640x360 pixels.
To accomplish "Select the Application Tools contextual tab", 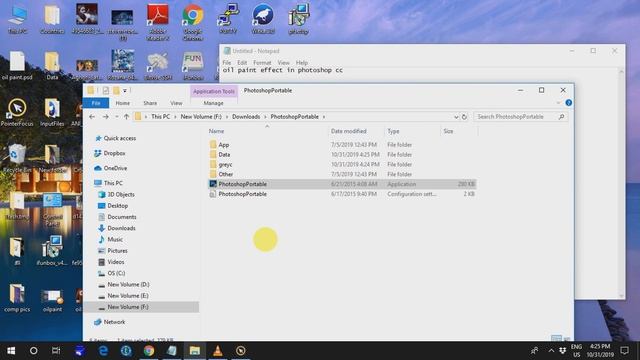I will 214,91.
